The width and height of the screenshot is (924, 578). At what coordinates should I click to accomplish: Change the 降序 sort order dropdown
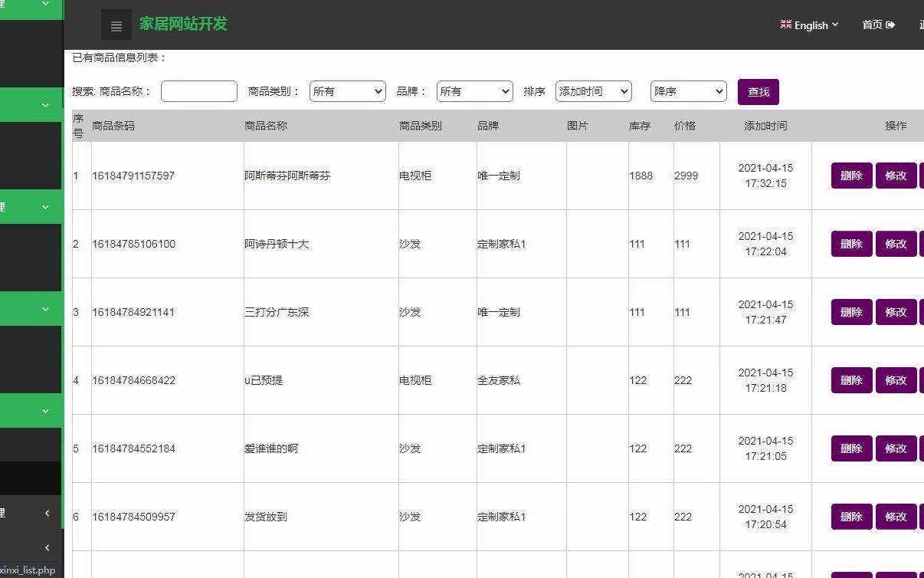[x=687, y=90]
